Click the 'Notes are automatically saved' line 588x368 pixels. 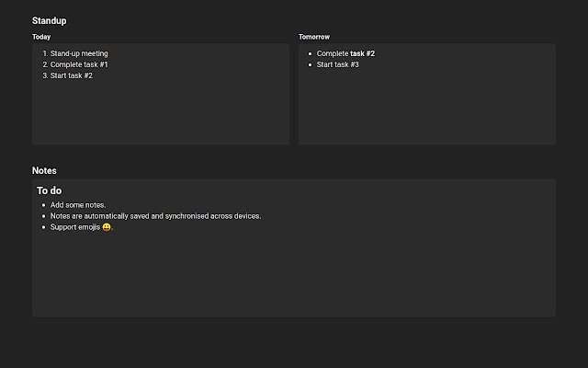(x=155, y=216)
